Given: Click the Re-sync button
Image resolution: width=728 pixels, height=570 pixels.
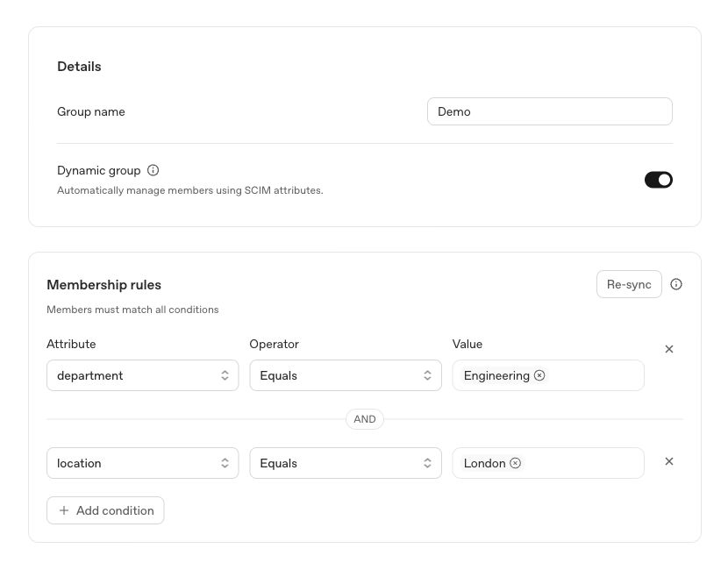Looking at the screenshot, I should click(x=629, y=284).
